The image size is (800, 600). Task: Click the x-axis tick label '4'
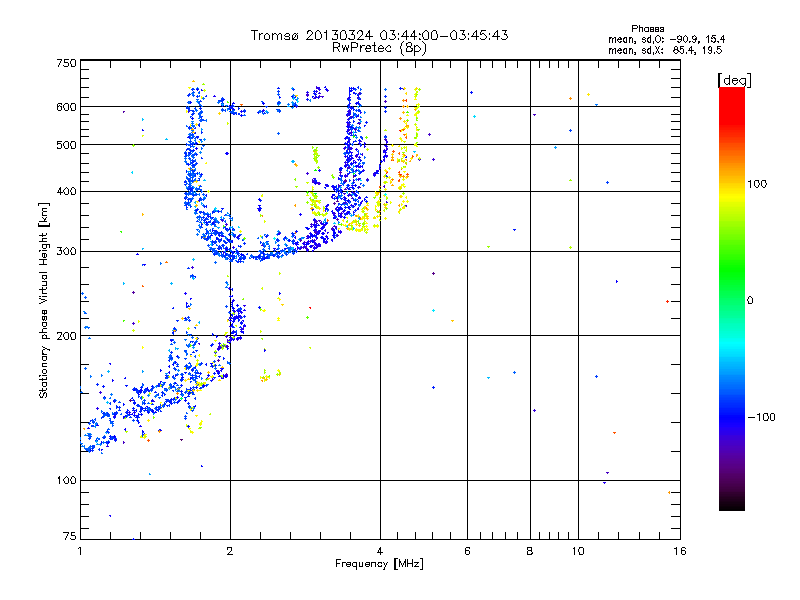click(x=380, y=551)
